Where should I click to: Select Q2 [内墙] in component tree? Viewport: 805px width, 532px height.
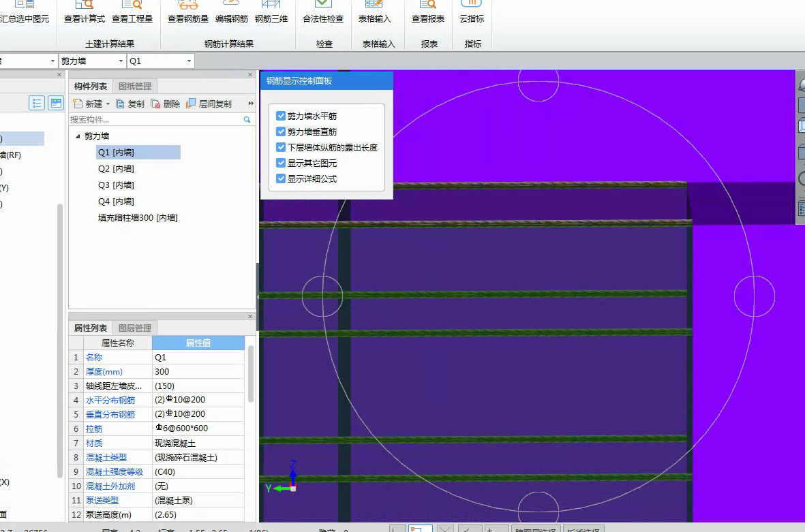[116, 169]
